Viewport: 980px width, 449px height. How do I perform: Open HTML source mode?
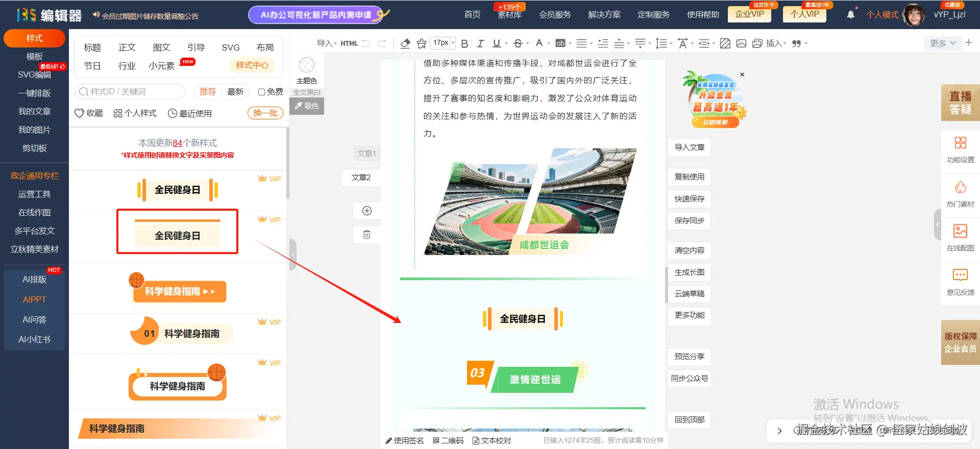[349, 43]
